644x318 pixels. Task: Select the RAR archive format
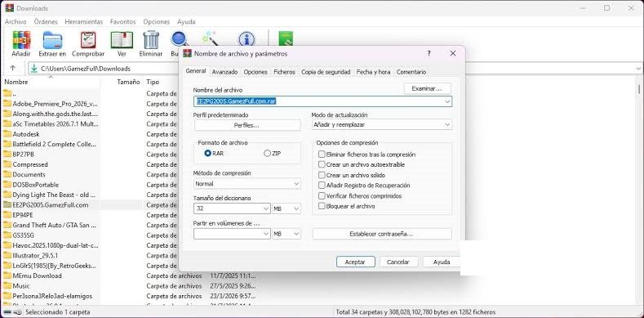click(207, 154)
